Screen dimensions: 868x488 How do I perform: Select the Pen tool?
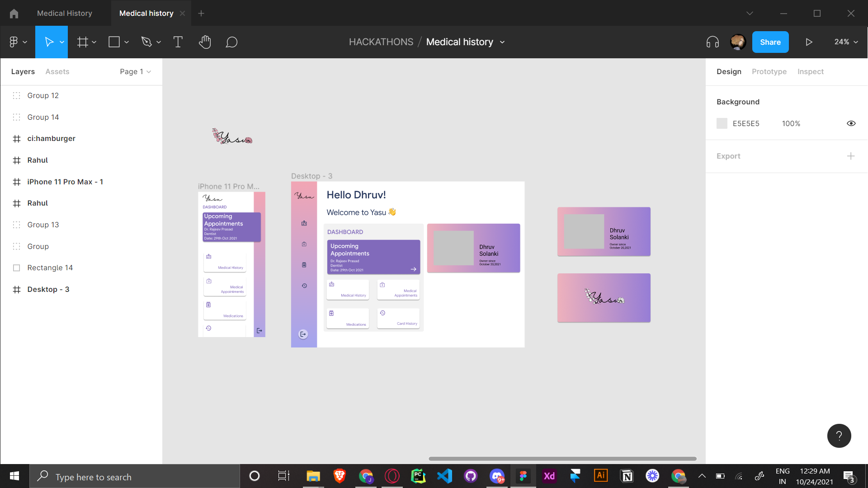click(x=146, y=42)
